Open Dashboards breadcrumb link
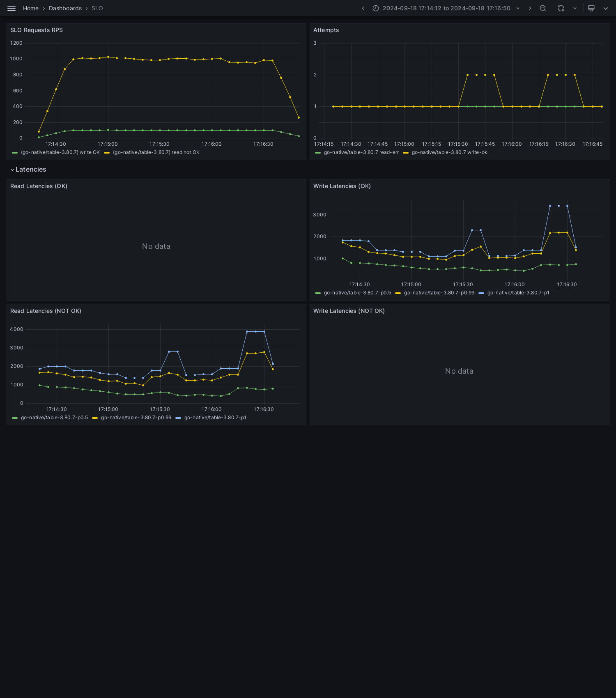The width and height of the screenshot is (616, 698). [65, 8]
